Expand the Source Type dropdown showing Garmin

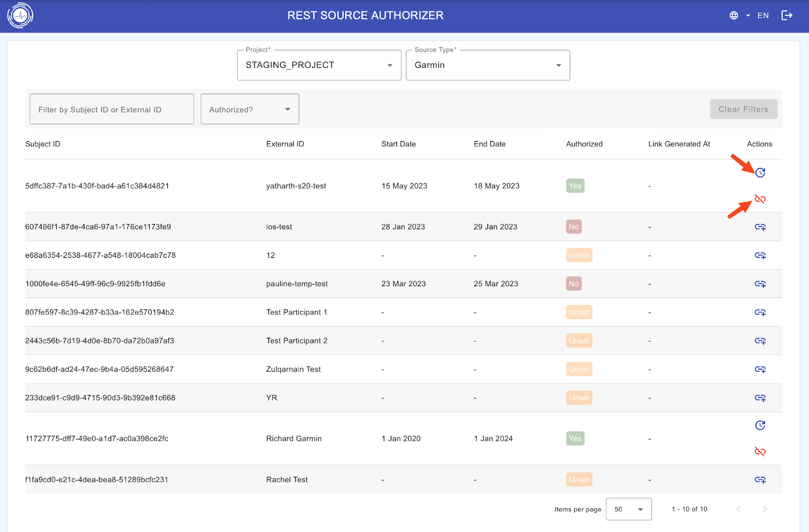click(487, 65)
